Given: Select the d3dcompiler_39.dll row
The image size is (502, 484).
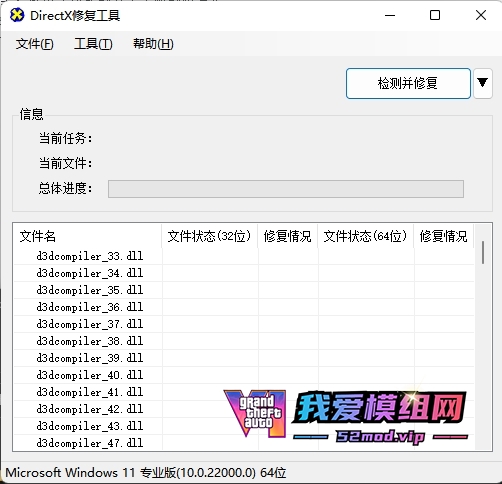Looking at the screenshot, I should click(x=244, y=358).
